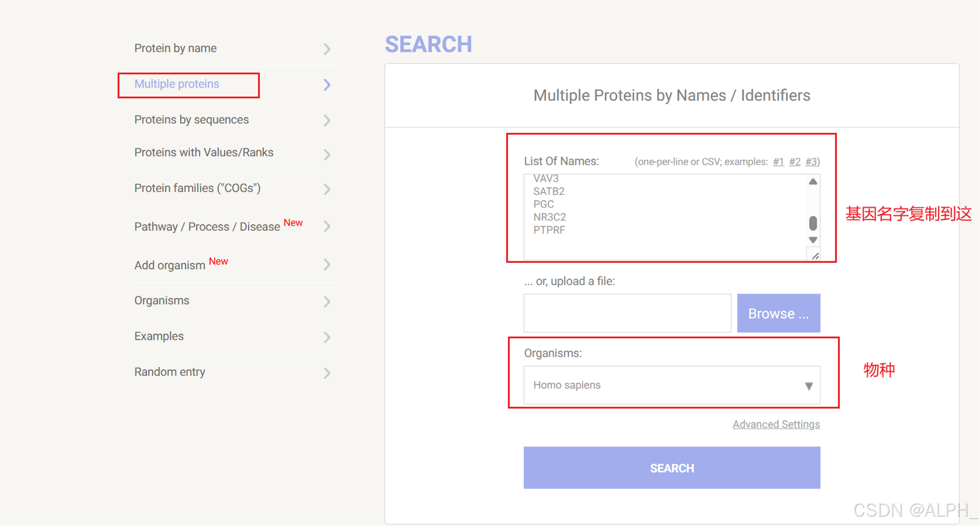Load example #1 names list
980x526 pixels.
coord(778,162)
